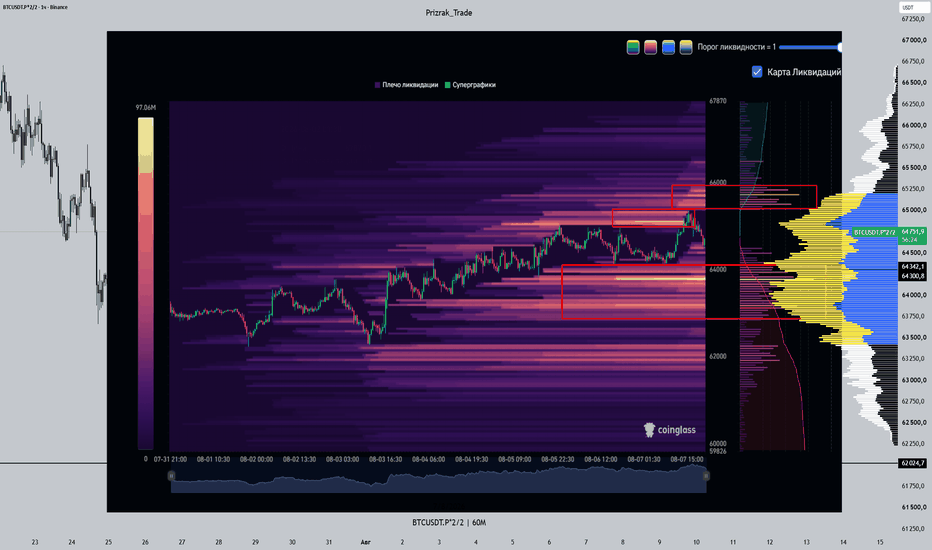Screen dimensions: 932x550
Task: Click the left handle of range navigator
Action: pyautogui.click(x=171, y=476)
